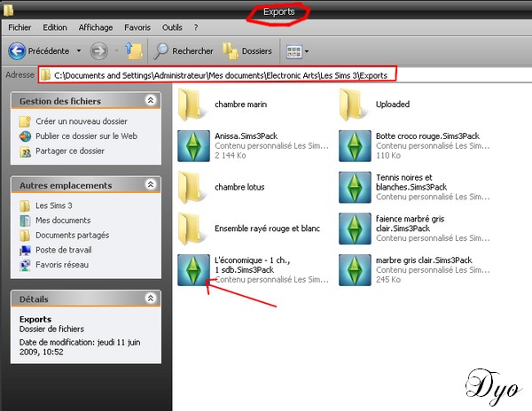Click marbre gris clair.Sims3Pack file name
The width and height of the screenshot is (532, 411).
[424, 260]
